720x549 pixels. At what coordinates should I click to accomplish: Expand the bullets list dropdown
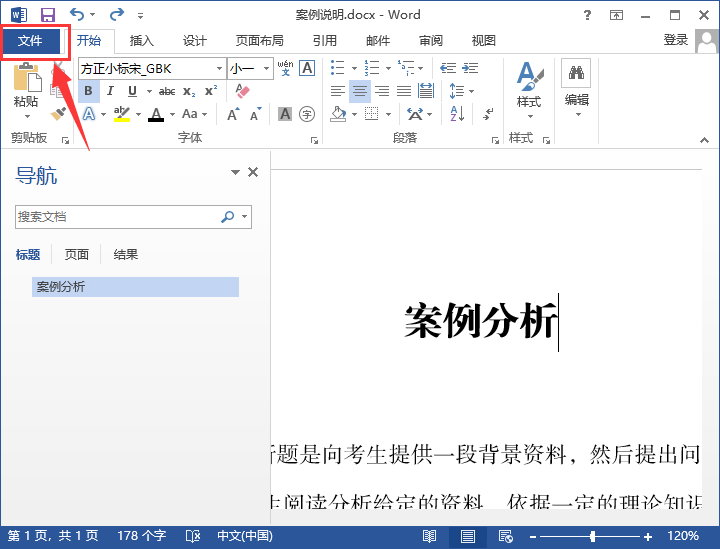click(354, 68)
